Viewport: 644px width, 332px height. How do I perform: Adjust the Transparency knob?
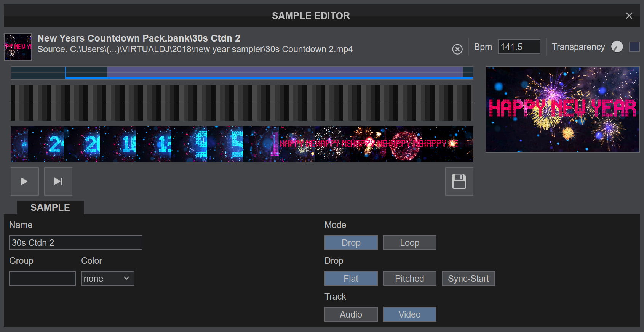point(617,47)
